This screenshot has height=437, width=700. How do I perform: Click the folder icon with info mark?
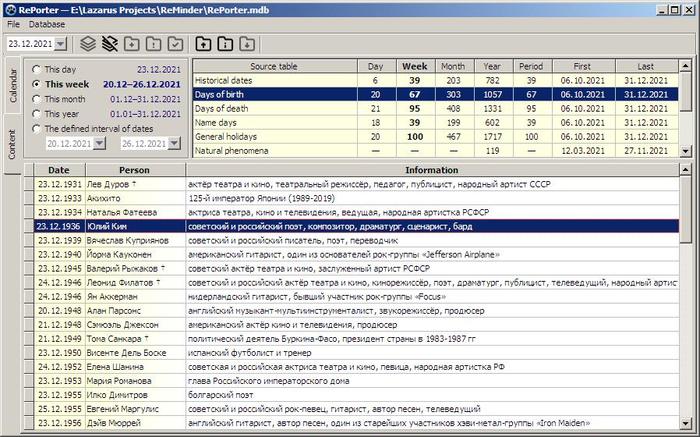(225, 44)
